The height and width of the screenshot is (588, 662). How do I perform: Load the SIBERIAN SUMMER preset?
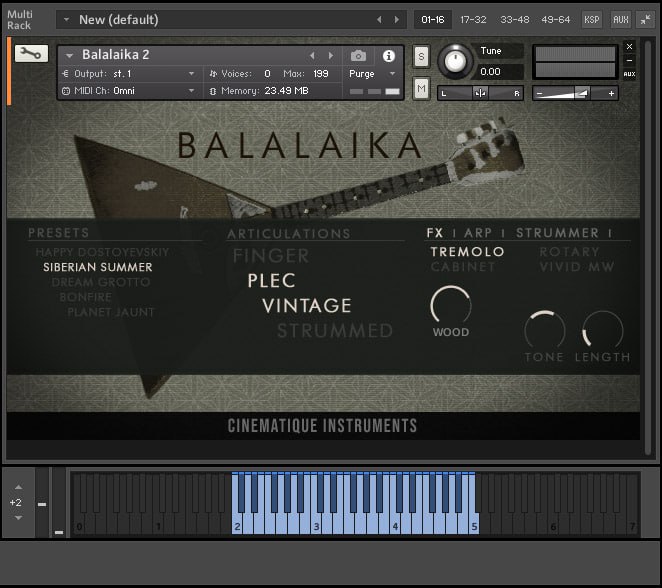(x=98, y=267)
